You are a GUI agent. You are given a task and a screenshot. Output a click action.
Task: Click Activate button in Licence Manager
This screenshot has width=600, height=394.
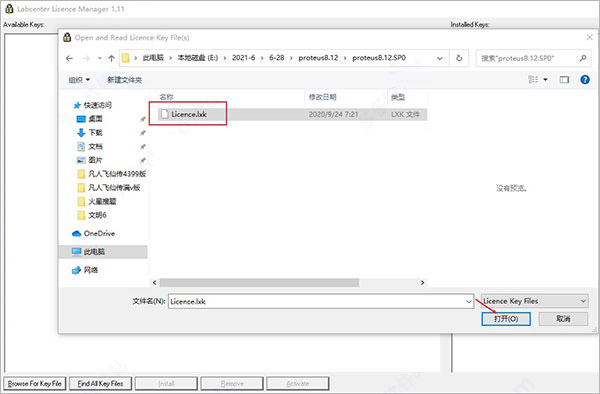[x=298, y=383]
